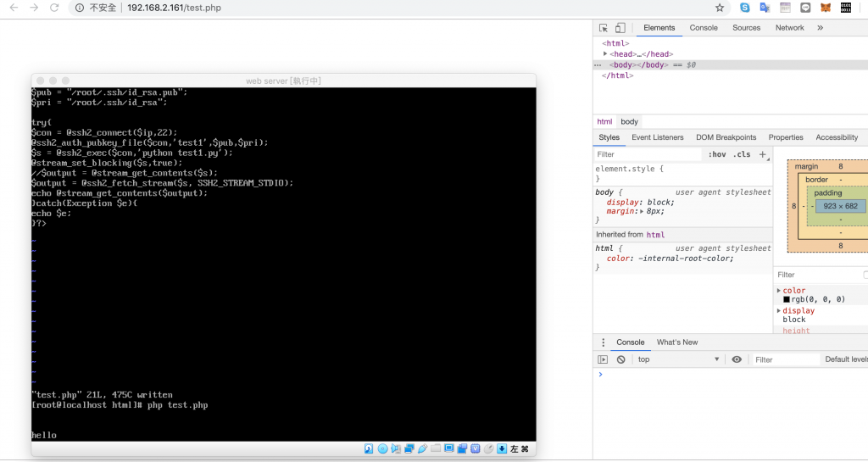Click shared folders icon in VM status bar
The height and width of the screenshot is (462, 868).
(x=436, y=448)
